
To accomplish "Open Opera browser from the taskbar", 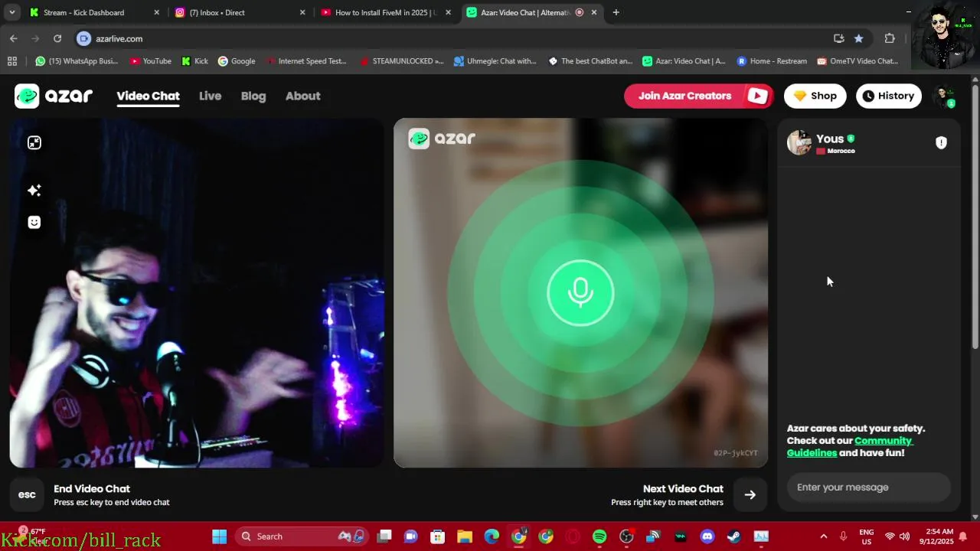I will click(x=573, y=536).
